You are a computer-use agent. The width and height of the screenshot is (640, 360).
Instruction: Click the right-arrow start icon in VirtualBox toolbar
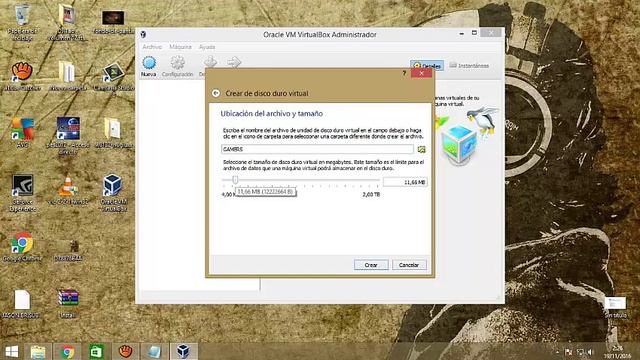click(234, 62)
